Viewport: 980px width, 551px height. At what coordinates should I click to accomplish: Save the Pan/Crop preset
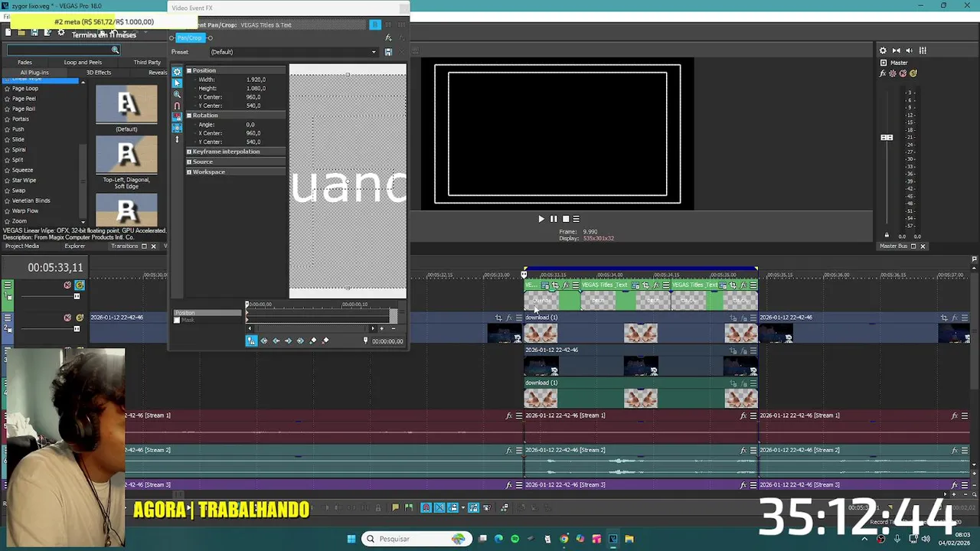click(388, 52)
